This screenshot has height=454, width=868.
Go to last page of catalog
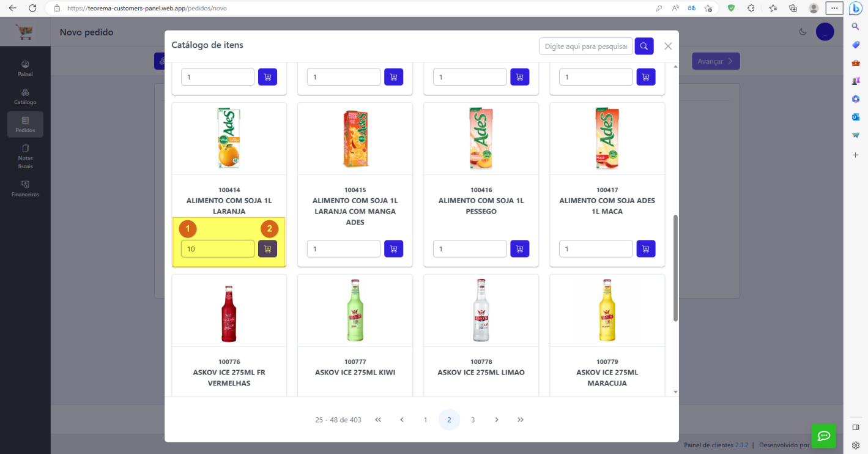click(521, 420)
